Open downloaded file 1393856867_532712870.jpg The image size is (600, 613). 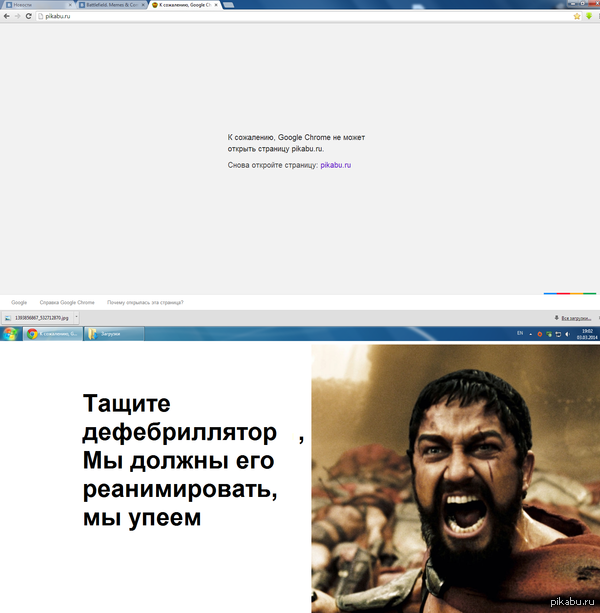point(38,318)
